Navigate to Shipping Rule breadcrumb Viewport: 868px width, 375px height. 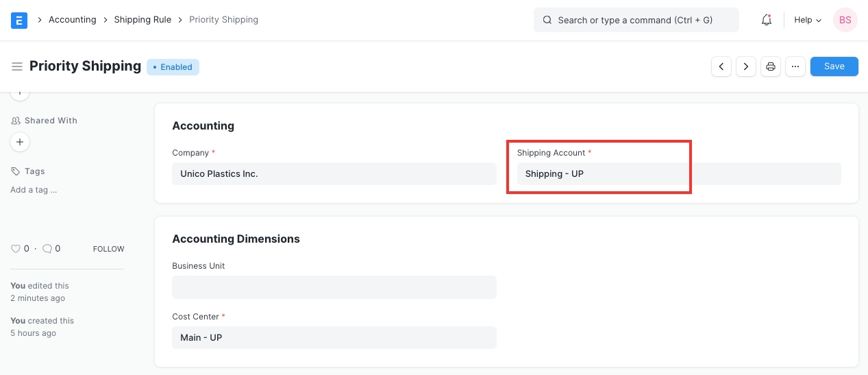(142, 20)
